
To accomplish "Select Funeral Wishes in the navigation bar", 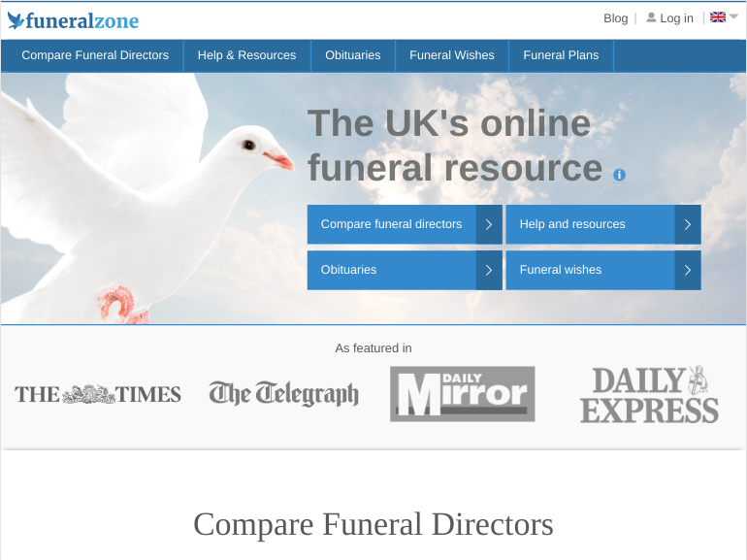I will 452,55.
